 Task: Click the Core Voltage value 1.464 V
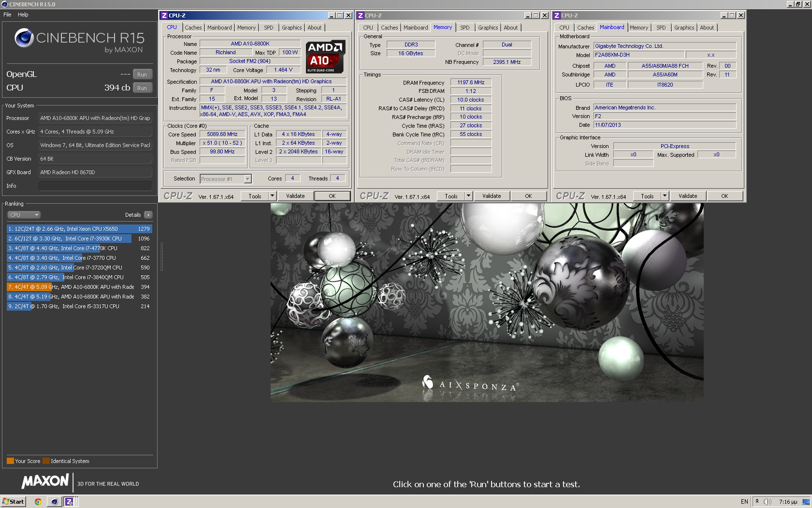pos(283,70)
